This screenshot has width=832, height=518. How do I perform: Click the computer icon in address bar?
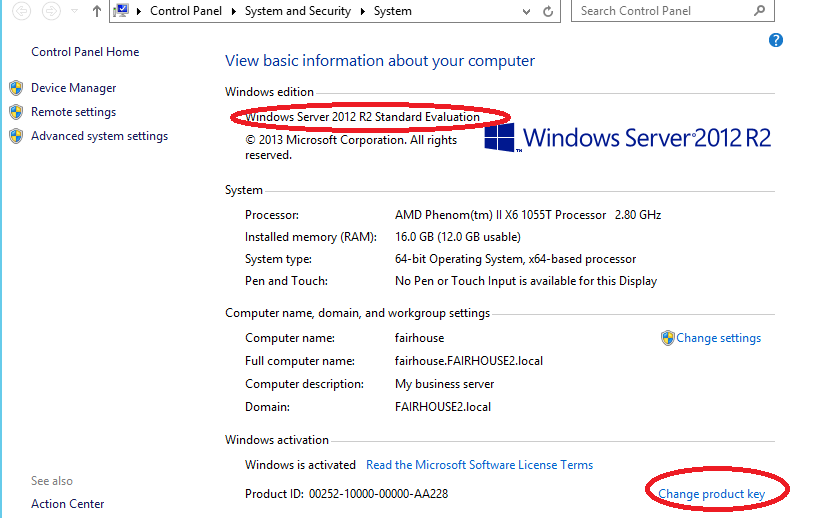[122, 11]
